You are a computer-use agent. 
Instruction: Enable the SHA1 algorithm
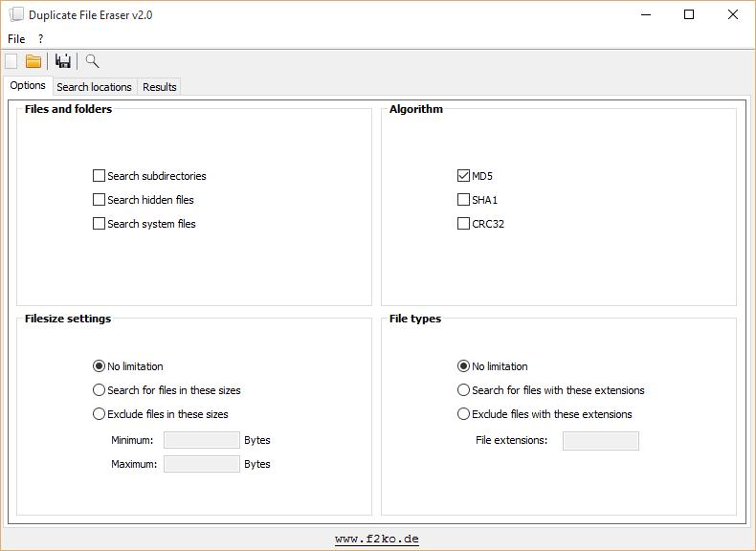click(x=464, y=200)
